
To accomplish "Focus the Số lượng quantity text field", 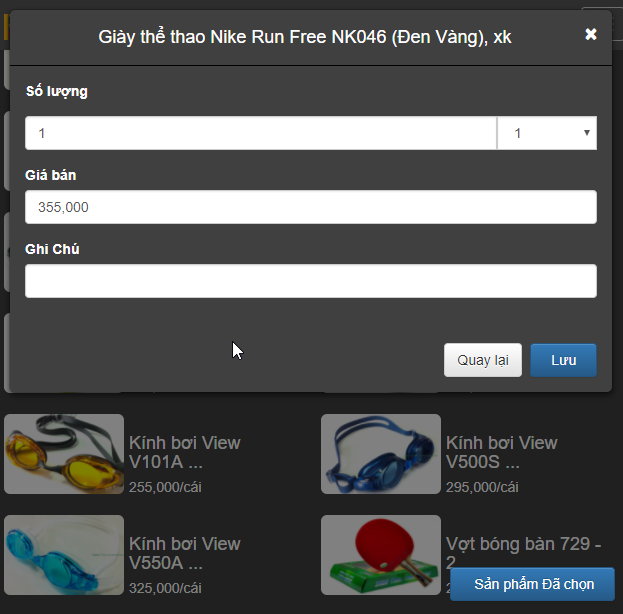I will [x=261, y=133].
